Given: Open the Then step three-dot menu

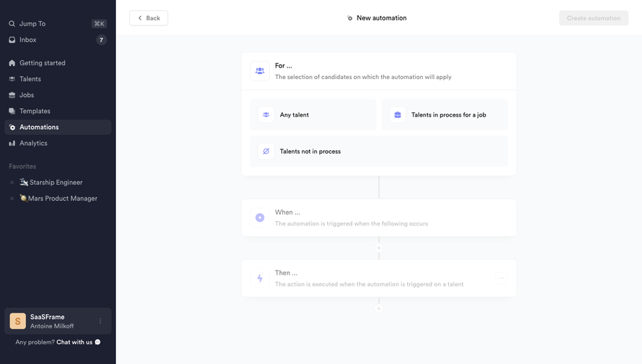Looking at the screenshot, I should (x=501, y=278).
